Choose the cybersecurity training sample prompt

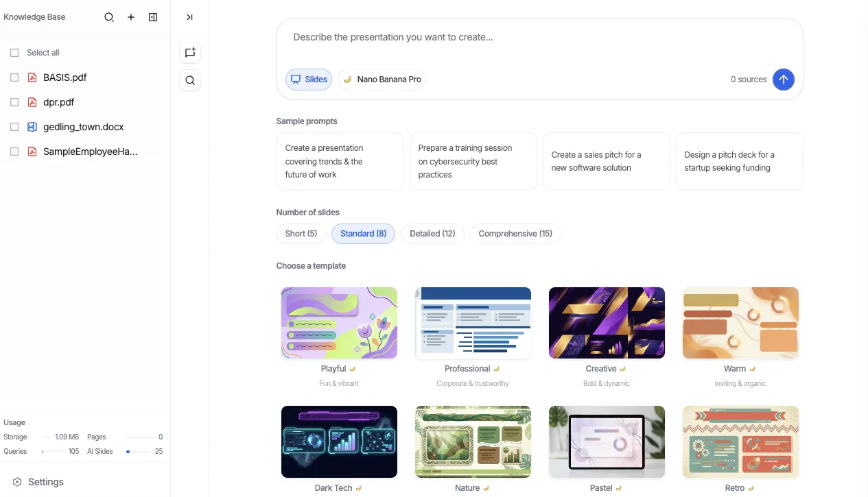coord(473,161)
